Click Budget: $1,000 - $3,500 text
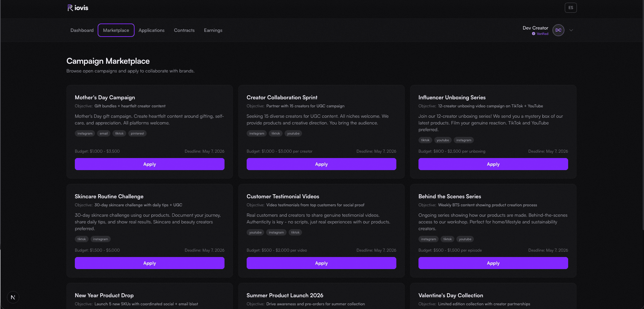Image resolution: width=644 pixels, height=309 pixels. point(97,151)
